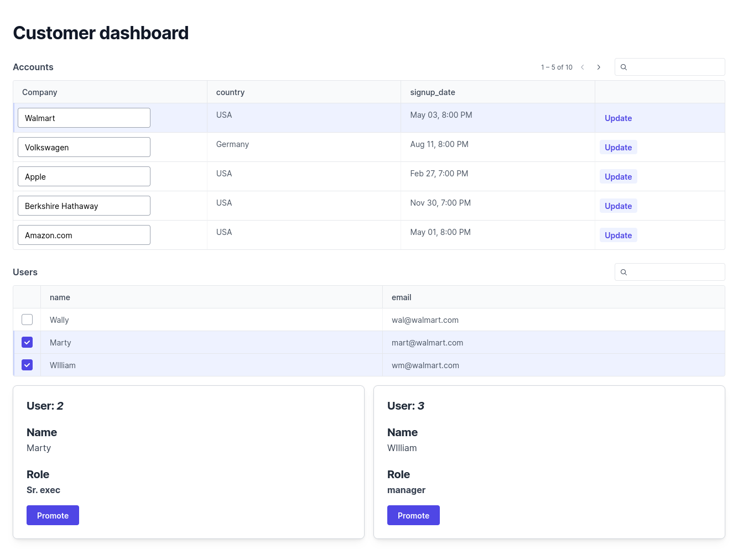This screenshot has height=560, width=743.
Task: Promote user Marty
Action: click(x=53, y=515)
